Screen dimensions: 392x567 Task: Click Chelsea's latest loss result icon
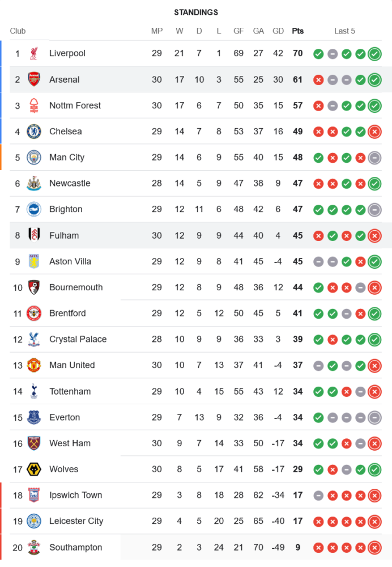(374, 132)
